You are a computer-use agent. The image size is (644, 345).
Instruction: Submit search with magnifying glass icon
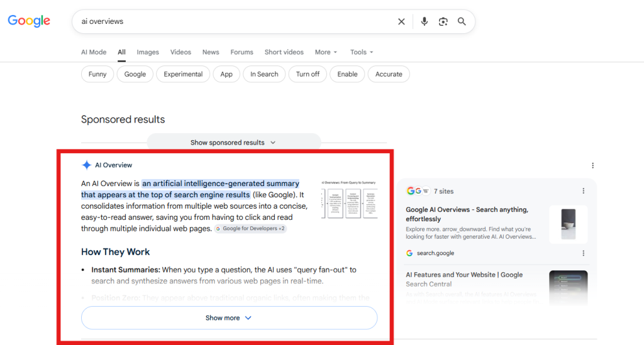462,21
